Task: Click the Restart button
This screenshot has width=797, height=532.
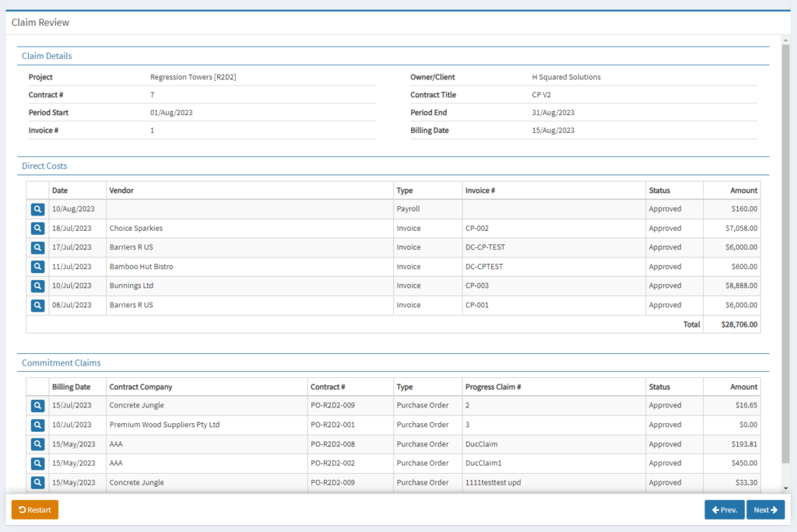Action: pos(35,510)
